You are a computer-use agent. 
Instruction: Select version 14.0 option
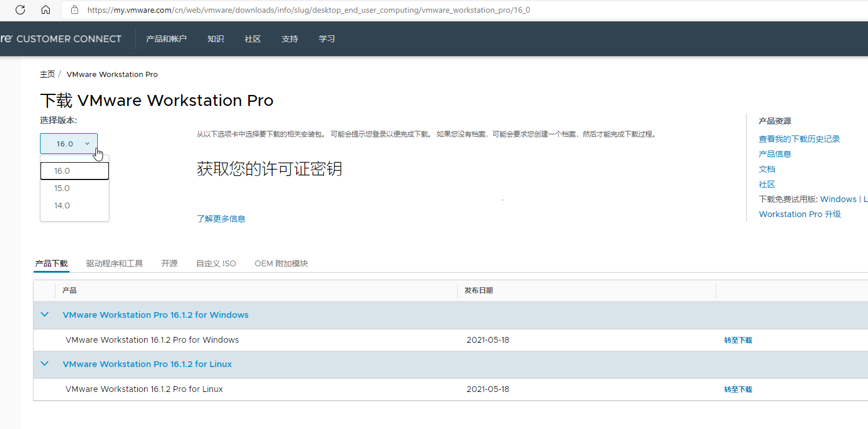coord(75,206)
